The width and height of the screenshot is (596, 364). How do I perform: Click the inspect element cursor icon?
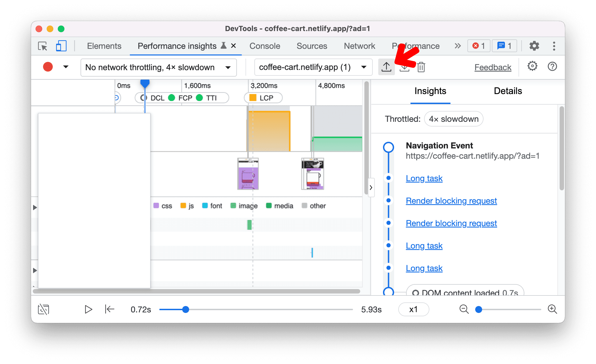coord(42,47)
